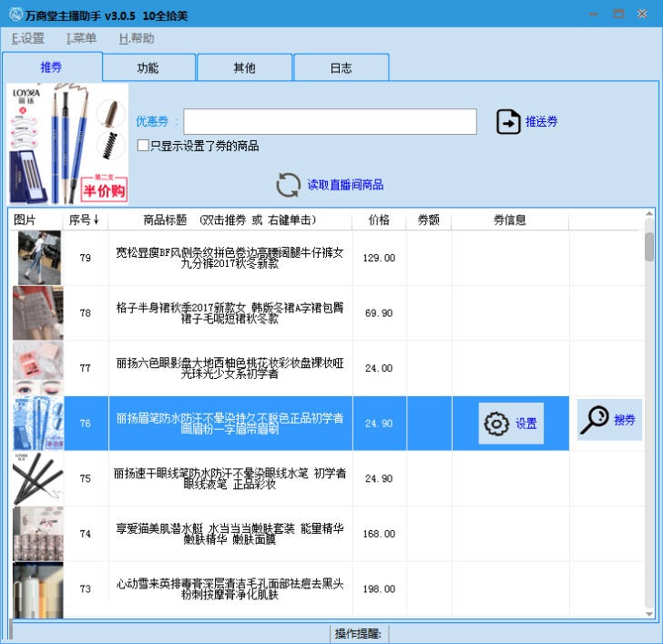The height and width of the screenshot is (644, 663).
Task: Switch to the 其他 tab
Action: coord(244,68)
